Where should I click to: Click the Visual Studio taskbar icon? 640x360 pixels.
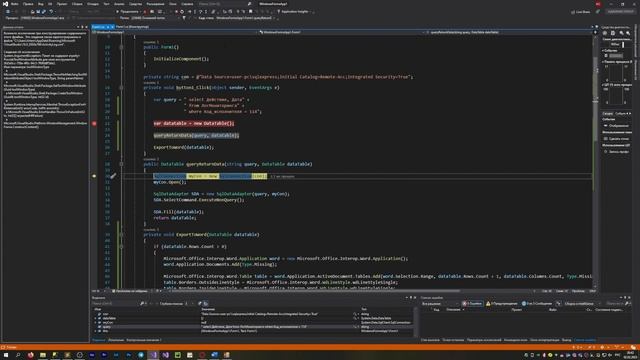click(153, 355)
